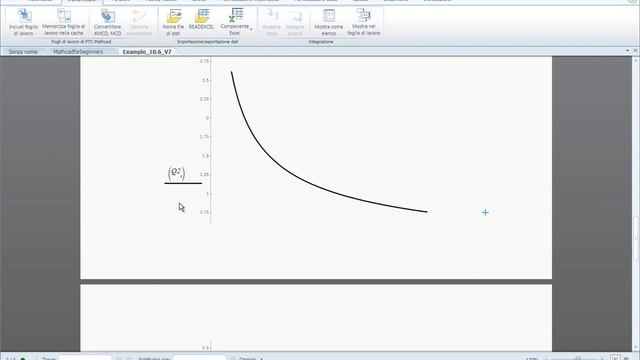
Task: Switch to the Mathcadforbeginners document tab
Action: 78,52
